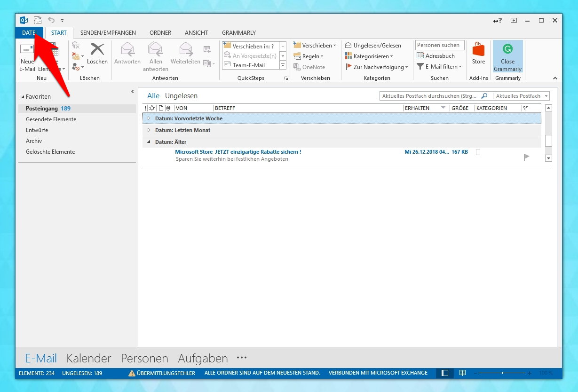
Task: Open the Regeln rules dropdown
Action: coord(309,56)
